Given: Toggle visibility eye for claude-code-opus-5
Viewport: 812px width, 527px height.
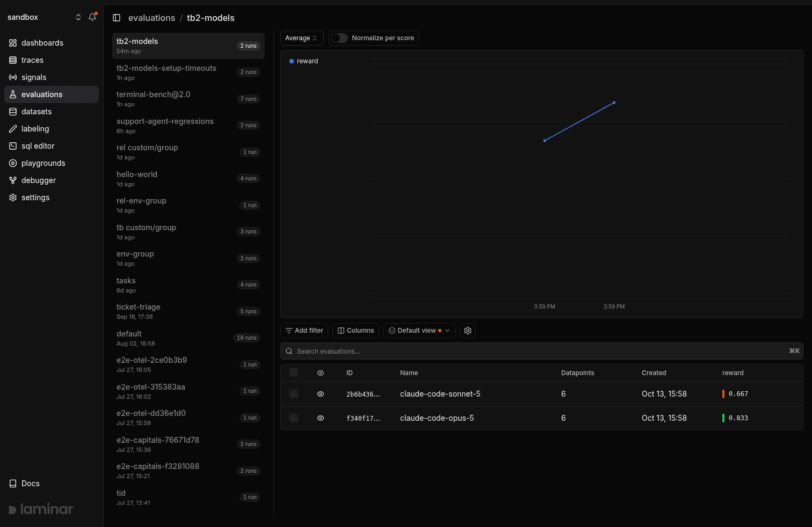Looking at the screenshot, I should 321,418.
